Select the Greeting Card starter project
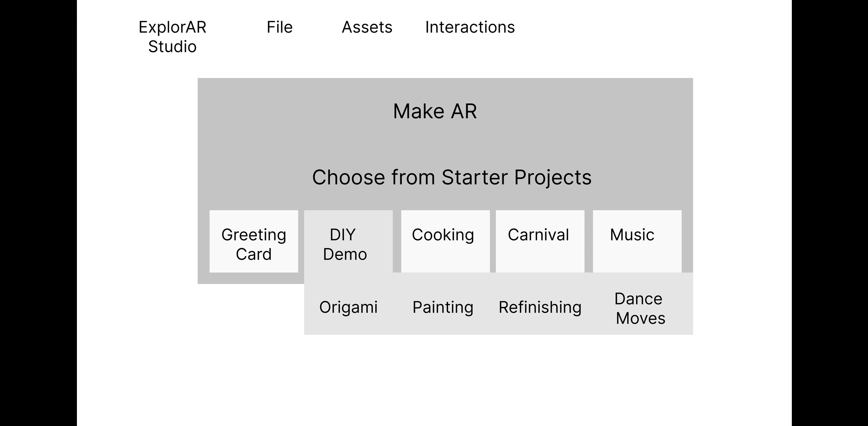 click(x=254, y=241)
